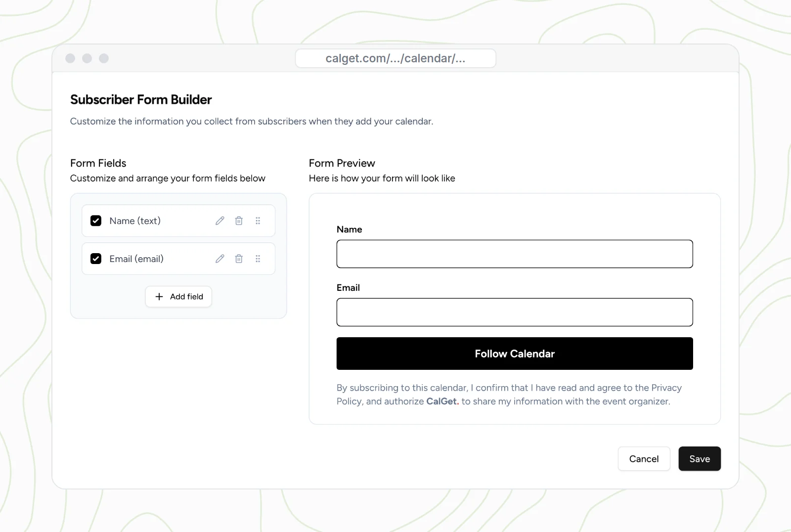The width and height of the screenshot is (791, 532).
Task: Focus the Name input in form preview
Action: coord(515,254)
